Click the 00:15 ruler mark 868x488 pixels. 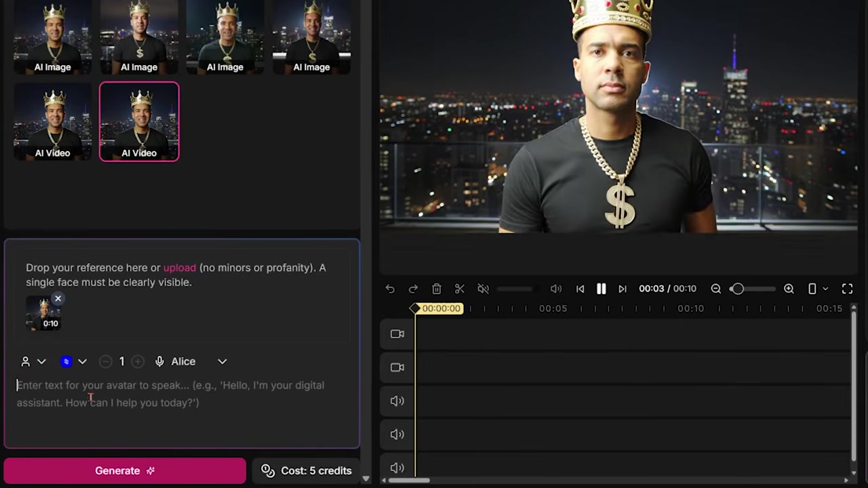[829, 308]
